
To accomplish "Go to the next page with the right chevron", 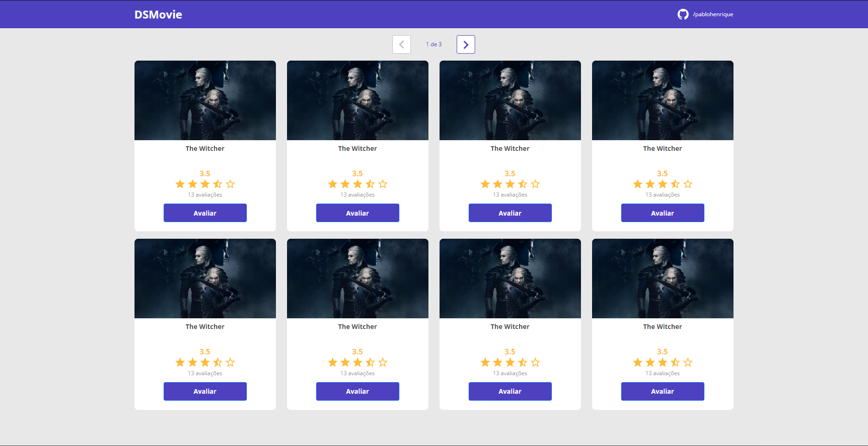I will 465,44.
